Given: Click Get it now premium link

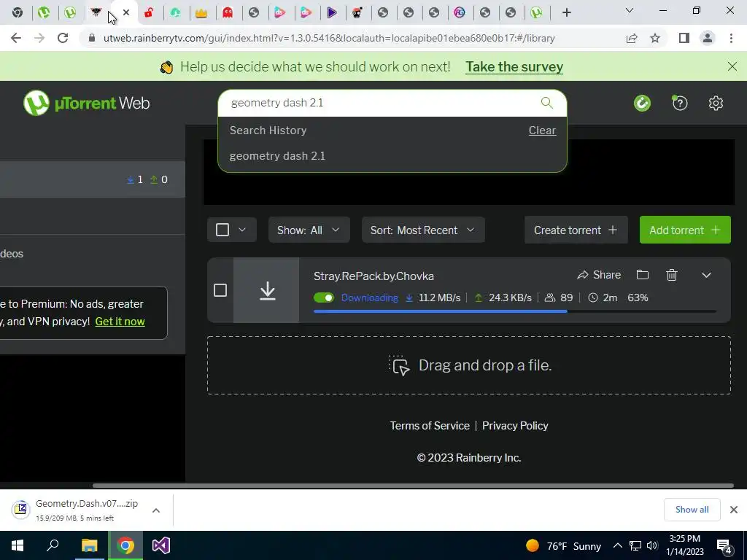Looking at the screenshot, I should tap(120, 322).
